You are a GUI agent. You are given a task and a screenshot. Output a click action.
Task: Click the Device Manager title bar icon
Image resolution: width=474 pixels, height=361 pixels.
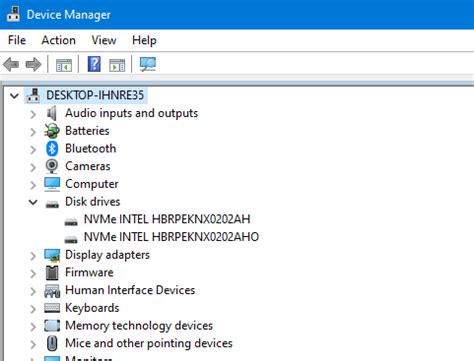tap(13, 14)
